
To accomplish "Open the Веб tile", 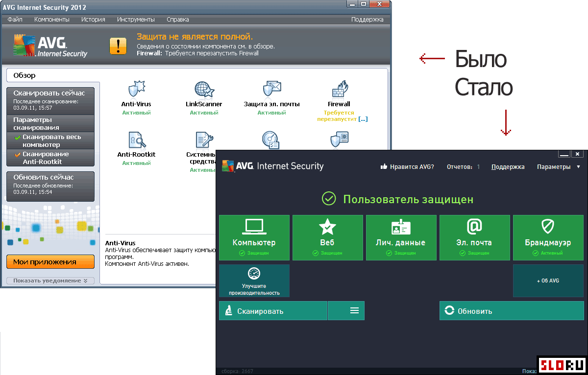I will (x=328, y=237).
